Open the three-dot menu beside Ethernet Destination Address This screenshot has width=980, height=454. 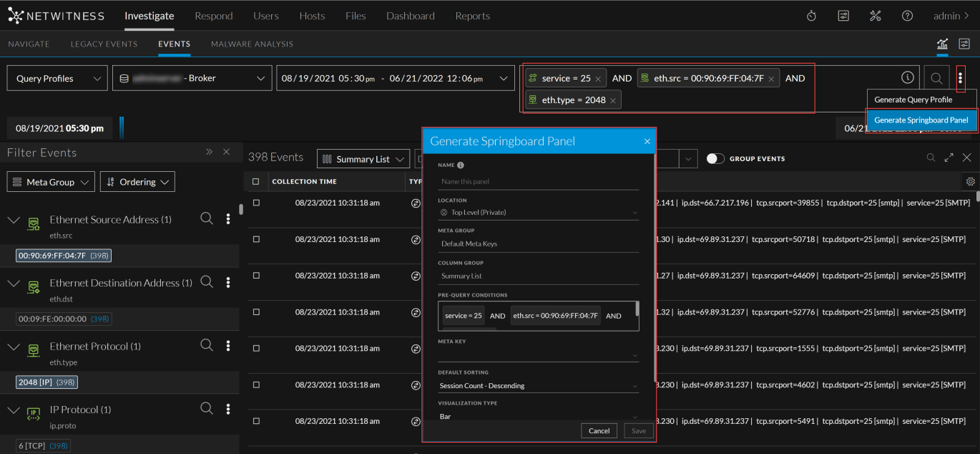click(228, 281)
